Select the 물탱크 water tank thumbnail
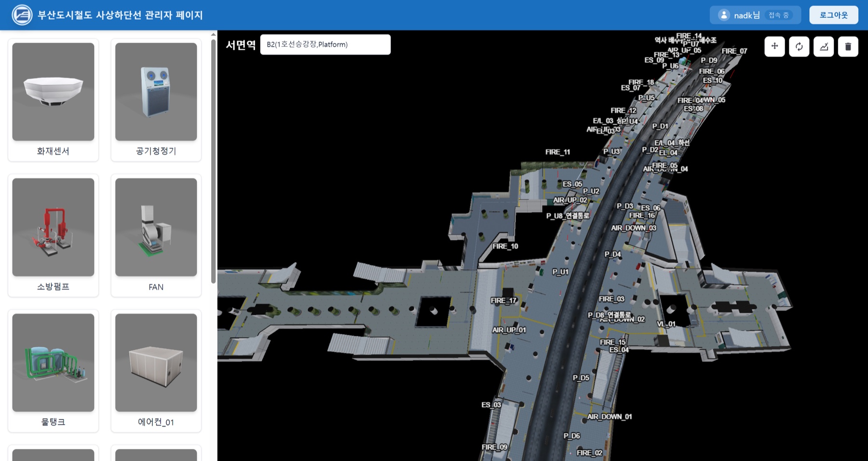868x461 pixels. point(53,363)
